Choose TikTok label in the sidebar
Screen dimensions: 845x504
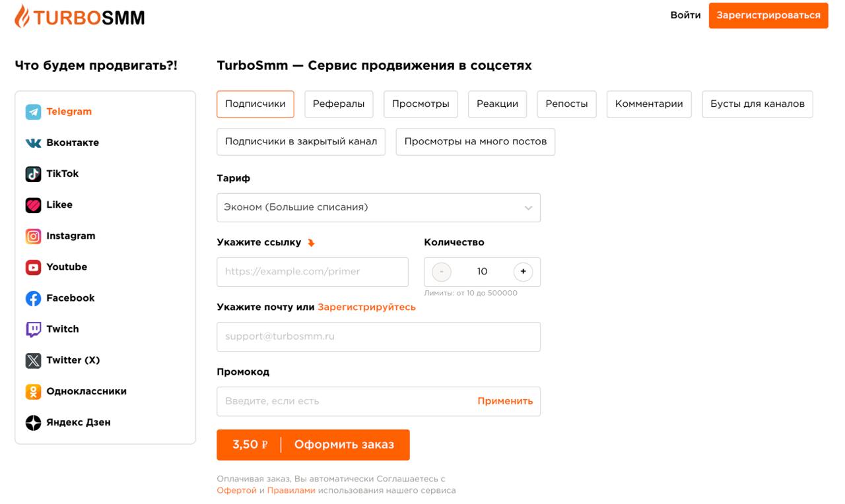click(x=62, y=173)
